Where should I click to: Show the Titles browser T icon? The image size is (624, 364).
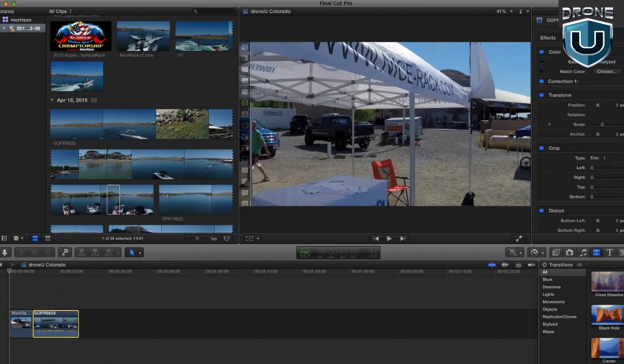610,253
